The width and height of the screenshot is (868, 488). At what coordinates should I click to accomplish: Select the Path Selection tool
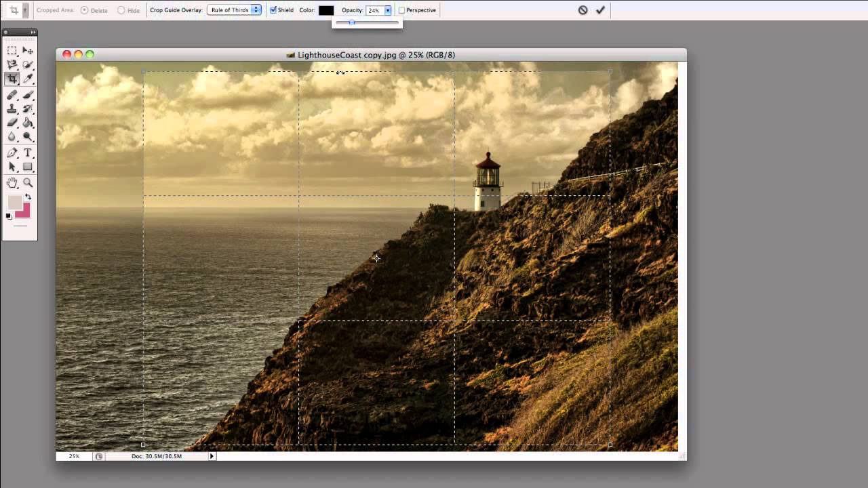coord(12,167)
